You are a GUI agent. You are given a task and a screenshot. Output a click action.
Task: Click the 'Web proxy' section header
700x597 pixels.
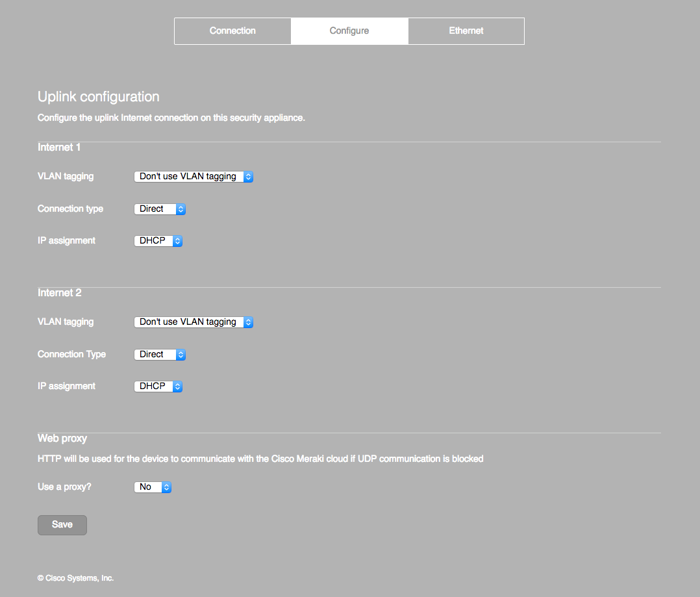coord(62,438)
